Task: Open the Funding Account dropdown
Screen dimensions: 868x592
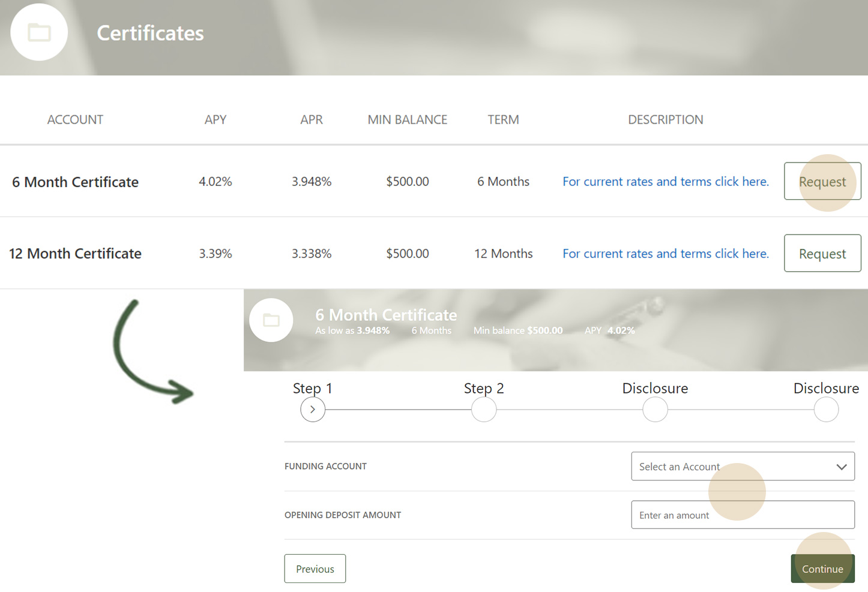Action: (x=743, y=466)
